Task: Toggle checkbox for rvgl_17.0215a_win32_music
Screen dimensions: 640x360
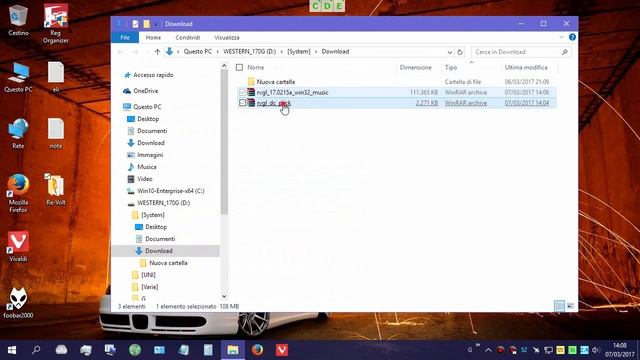Action: tap(242, 92)
